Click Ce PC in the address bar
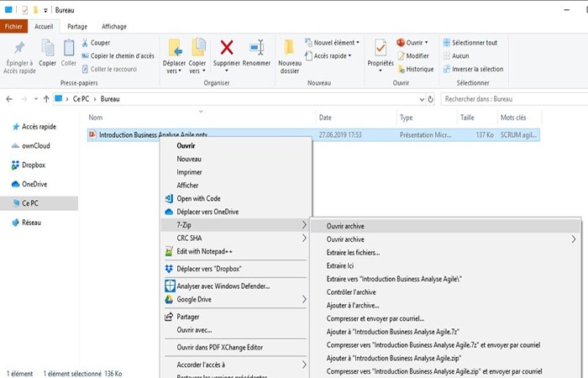The image size is (588, 378). 81,99
